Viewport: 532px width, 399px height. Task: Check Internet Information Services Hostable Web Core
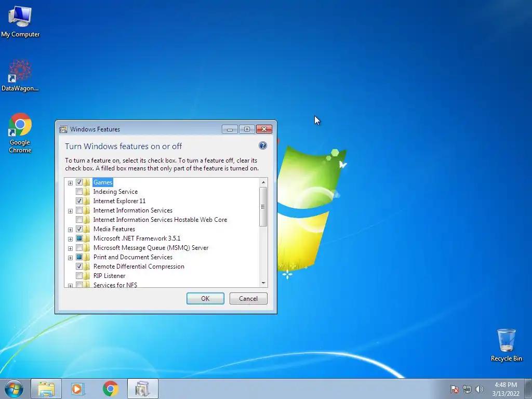(79, 220)
